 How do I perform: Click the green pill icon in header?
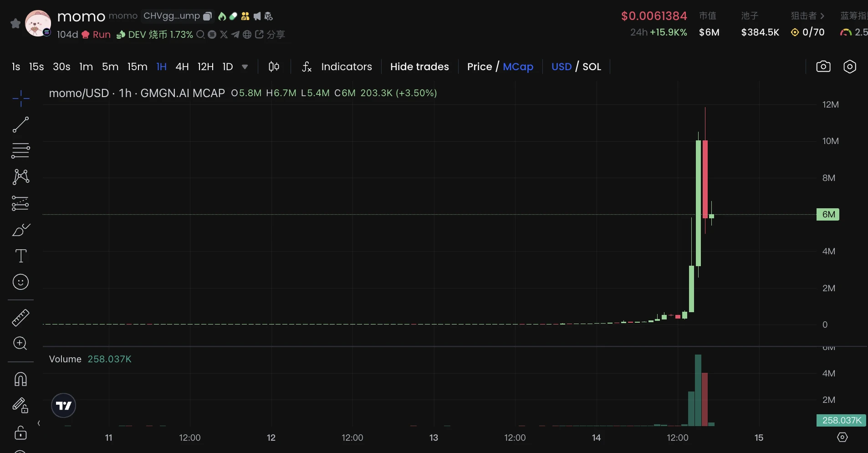(x=233, y=16)
